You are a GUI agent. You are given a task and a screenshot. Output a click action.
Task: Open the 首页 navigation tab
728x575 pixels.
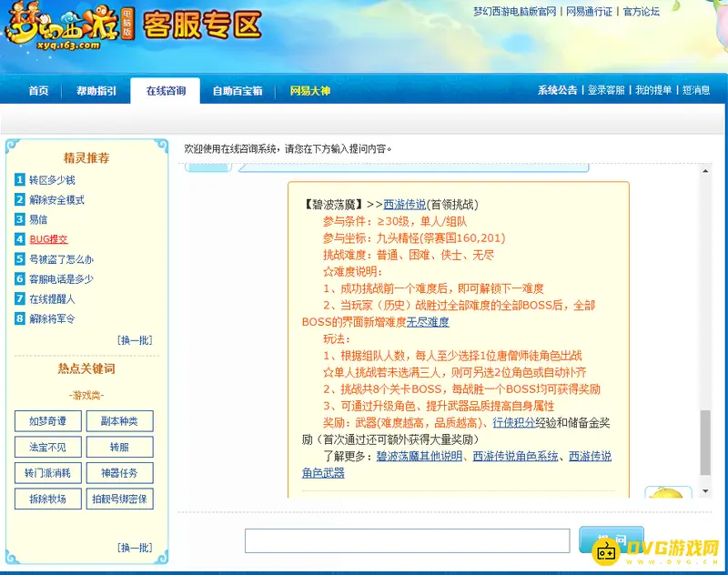[38, 90]
